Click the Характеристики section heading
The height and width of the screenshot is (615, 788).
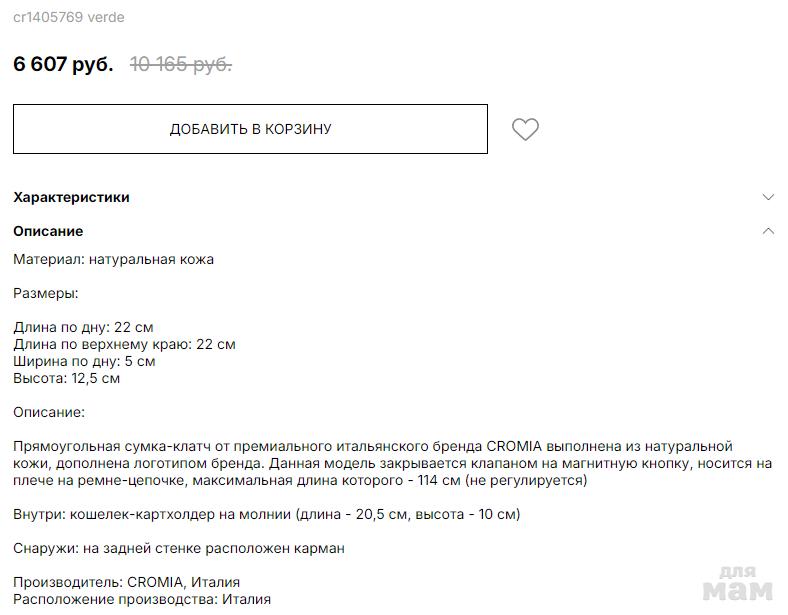coord(71,197)
